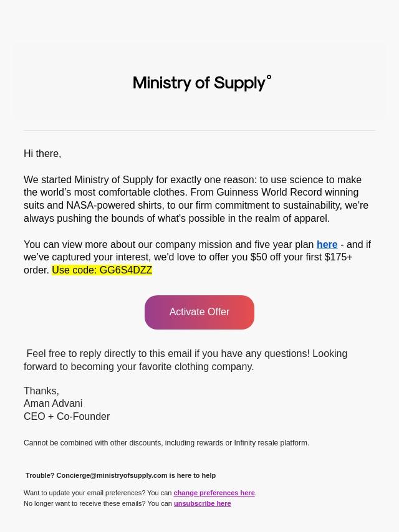Click the Aman Advani signature name
Image resolution: width=399 pixels, height=532 pixels.
pyautogui.click(x=53, y=404)
